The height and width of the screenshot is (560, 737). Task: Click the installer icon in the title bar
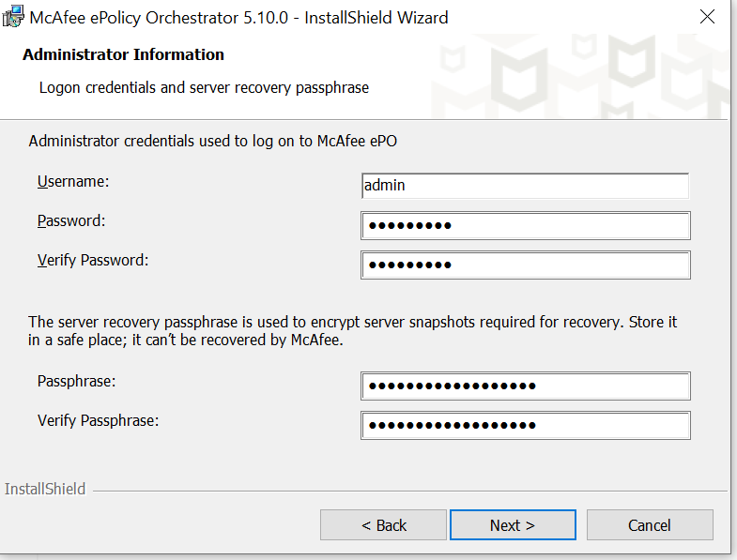(14, 18)
